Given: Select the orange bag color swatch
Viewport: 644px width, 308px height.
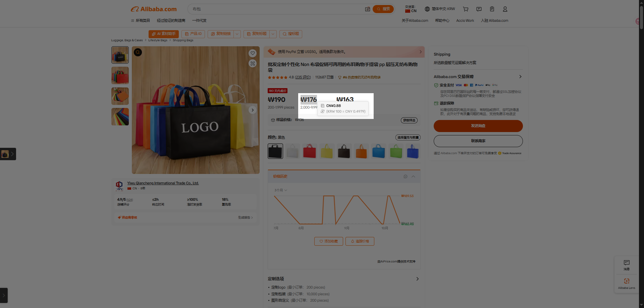Looking at the screenshot, I should coord(361,151).
